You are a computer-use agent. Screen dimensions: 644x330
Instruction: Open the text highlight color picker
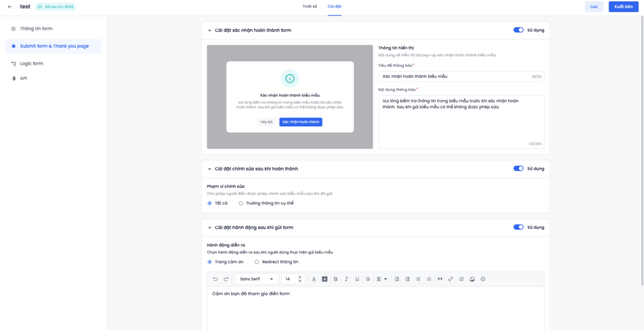pos(325,279)
